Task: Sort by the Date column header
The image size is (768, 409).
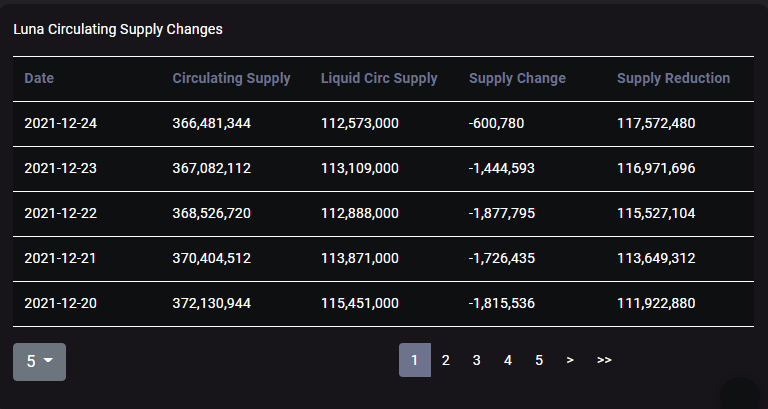Action: pos(39,78)
